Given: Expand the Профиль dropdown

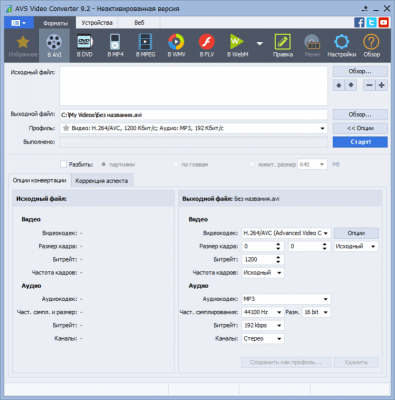Looking at the screenshot, I should (322, 128).
